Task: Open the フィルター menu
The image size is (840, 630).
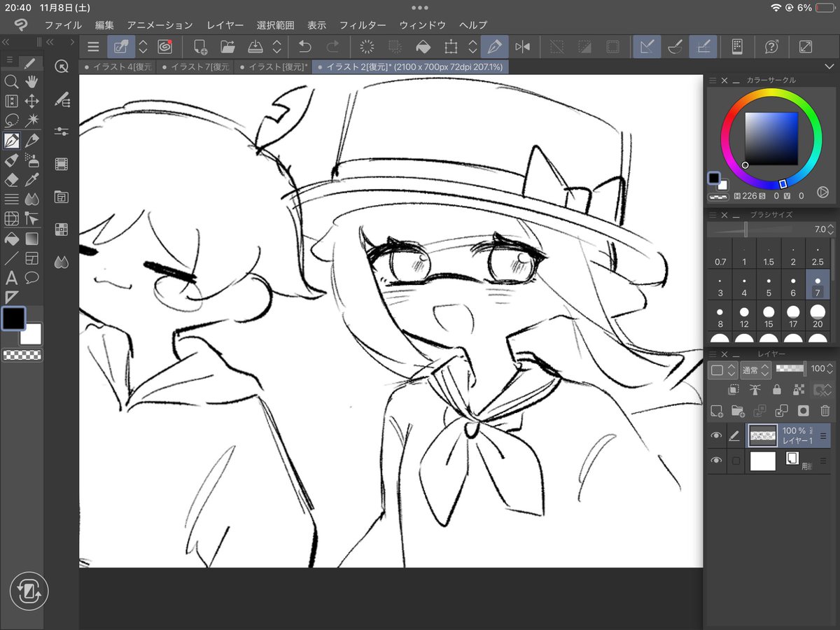Action: pyautogui.click(x=363, y=25)
